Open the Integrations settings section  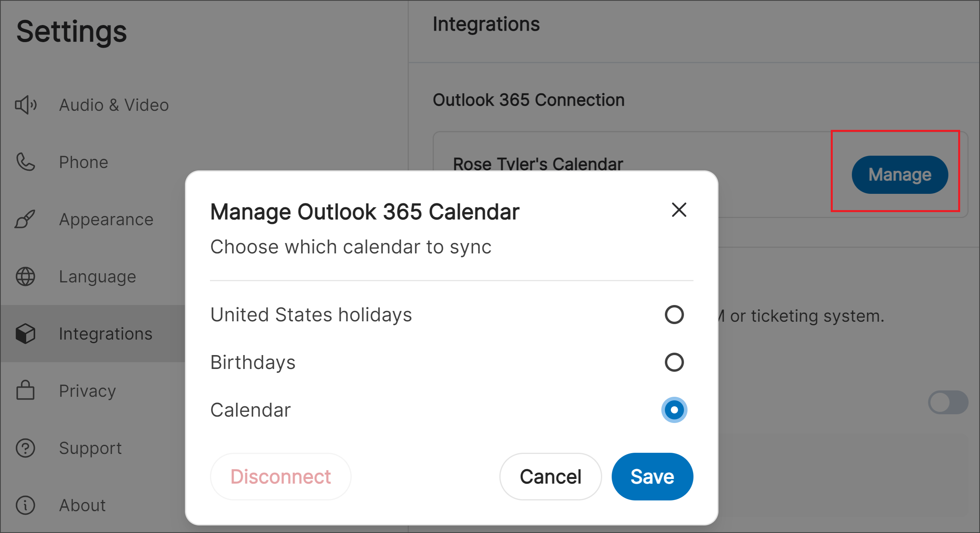(106, 333)
